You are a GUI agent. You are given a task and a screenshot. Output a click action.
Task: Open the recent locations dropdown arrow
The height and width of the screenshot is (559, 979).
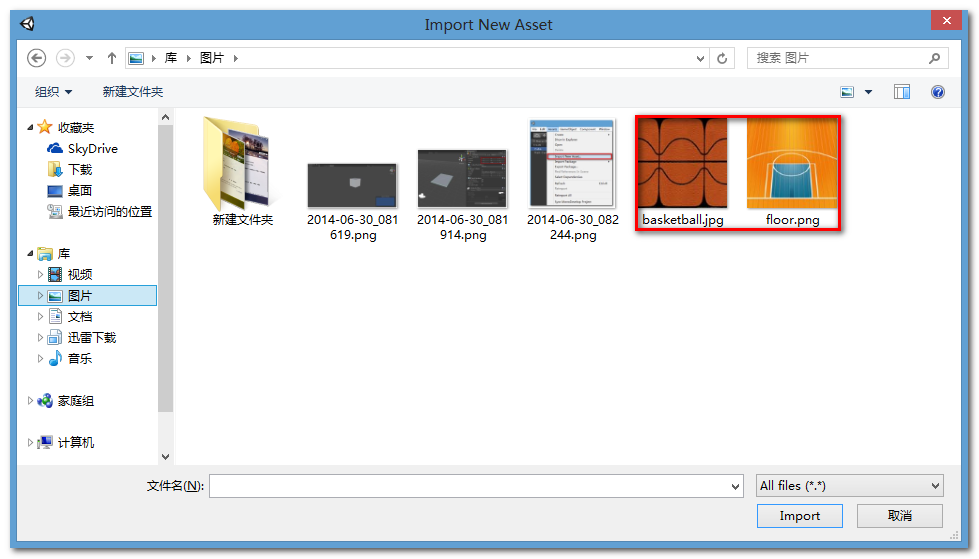89,58
